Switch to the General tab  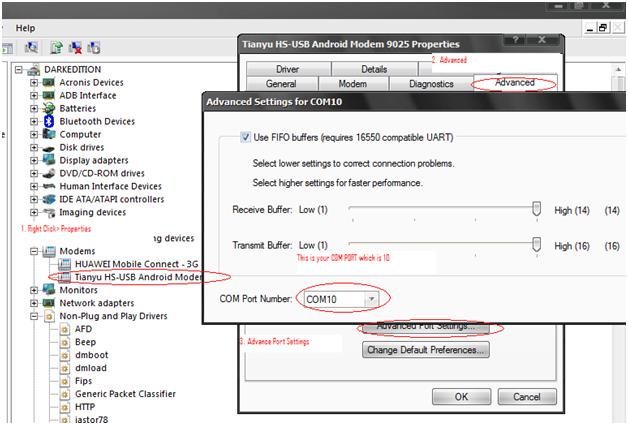click(281, 84)
